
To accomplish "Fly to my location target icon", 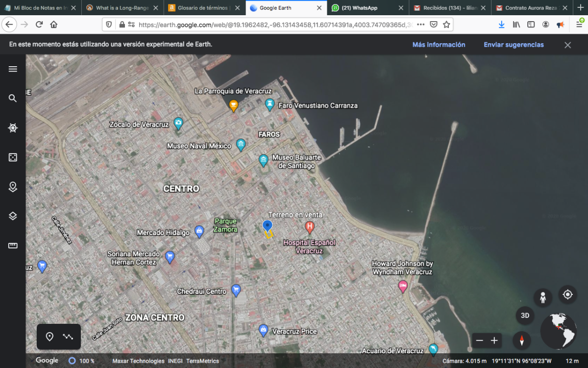I will coord(567,294).
